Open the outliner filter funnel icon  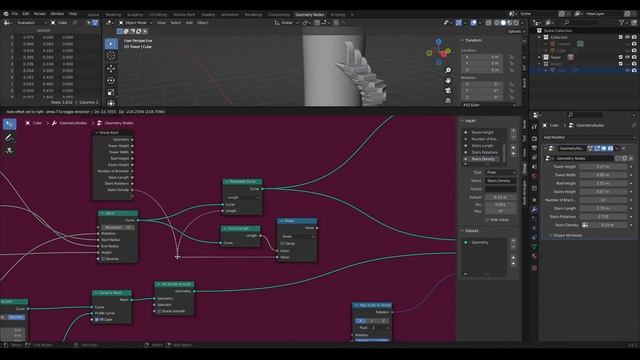point(622,22)
